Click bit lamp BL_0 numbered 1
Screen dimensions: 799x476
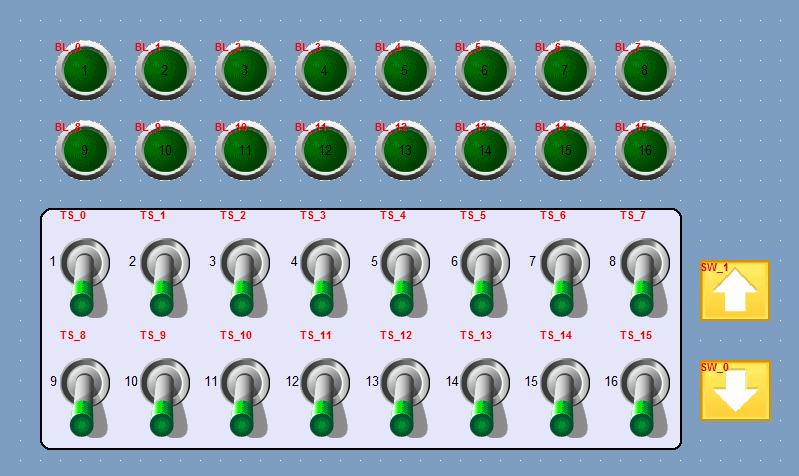pyautogui.click(x=85, y=70)
